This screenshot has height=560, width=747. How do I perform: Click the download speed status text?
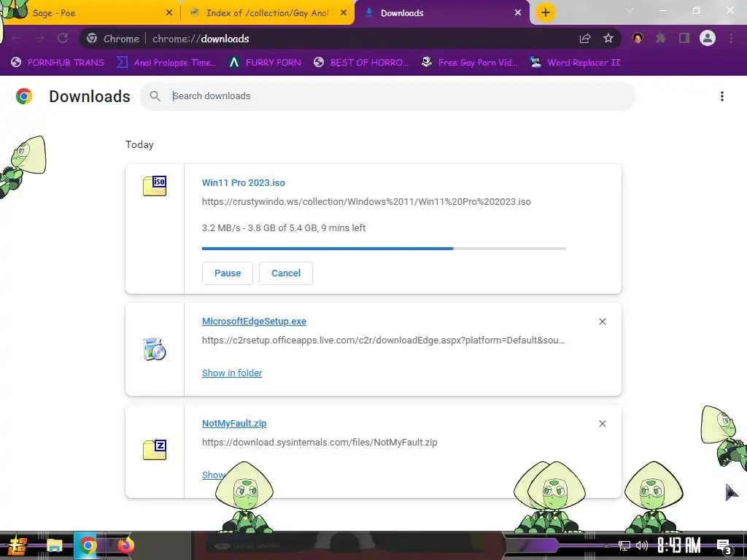[x=284, y=228]
